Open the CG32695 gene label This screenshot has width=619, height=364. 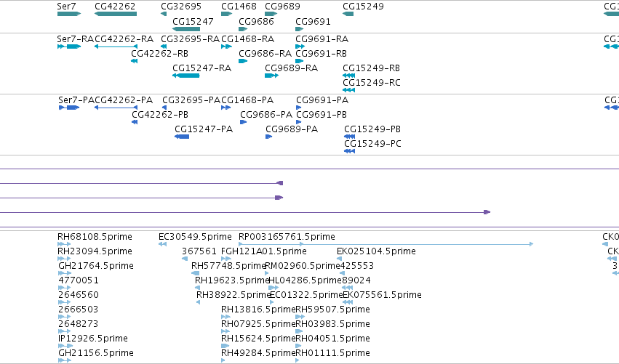tap(181, 7)
